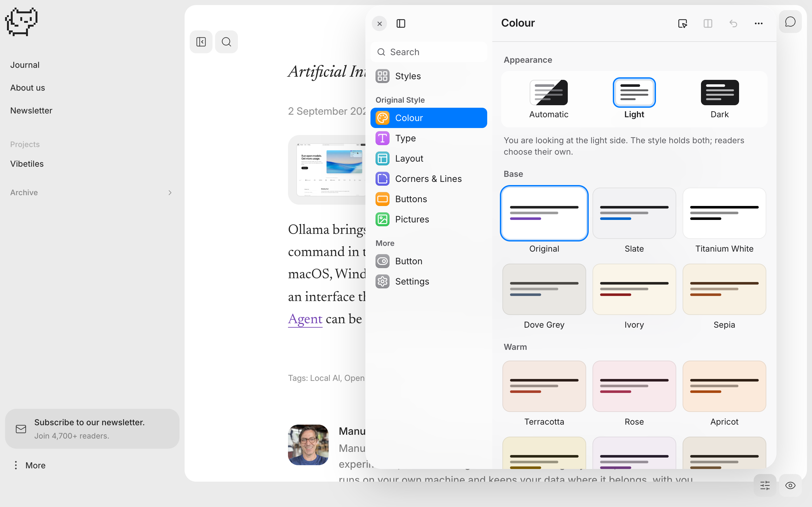Viewport: 812px width, 507px height.
Task: Open the Type settings section
Action: tap(429, 138)
